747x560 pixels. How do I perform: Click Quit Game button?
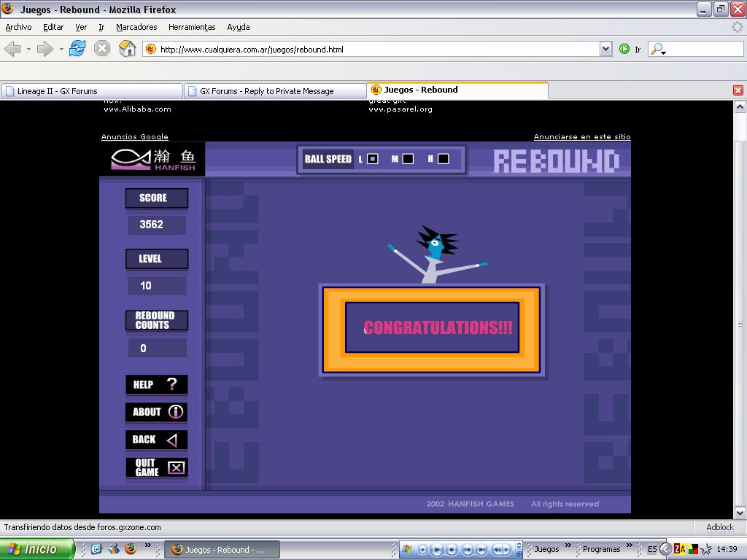pyautogui.click(x=156, y=467)
